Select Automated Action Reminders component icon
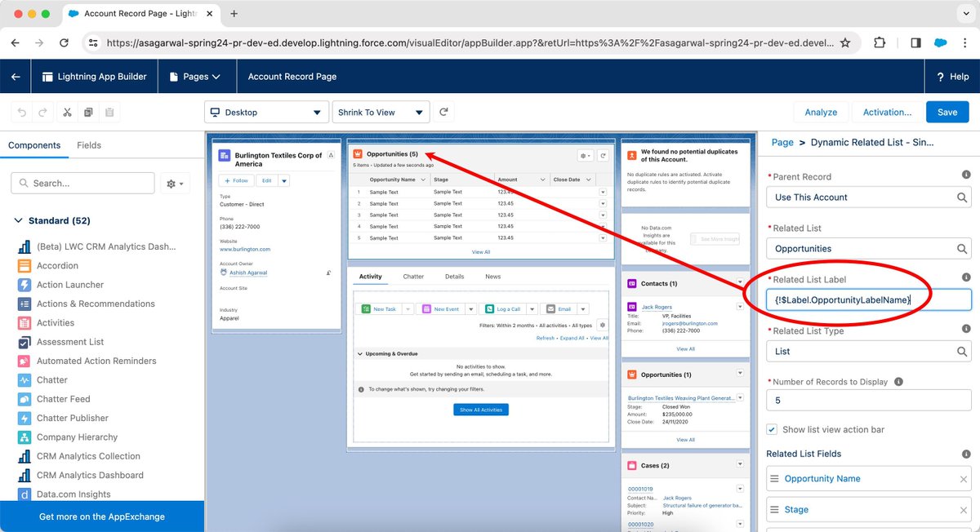980x532 pixels. point(24,361)
